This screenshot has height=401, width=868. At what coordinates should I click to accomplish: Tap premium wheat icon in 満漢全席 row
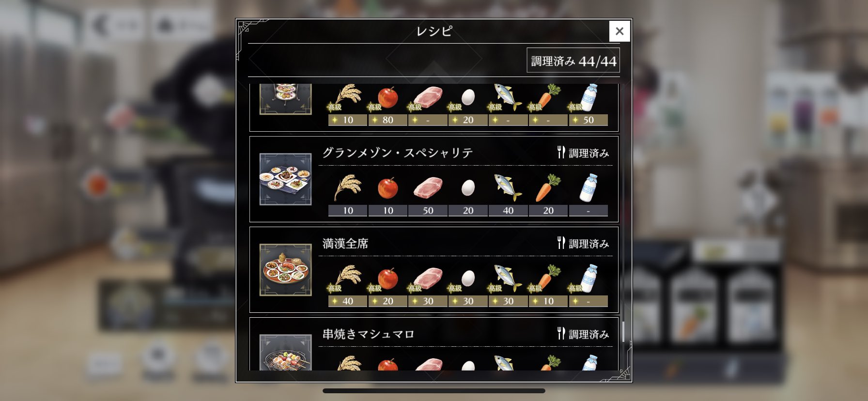point(346,278)
